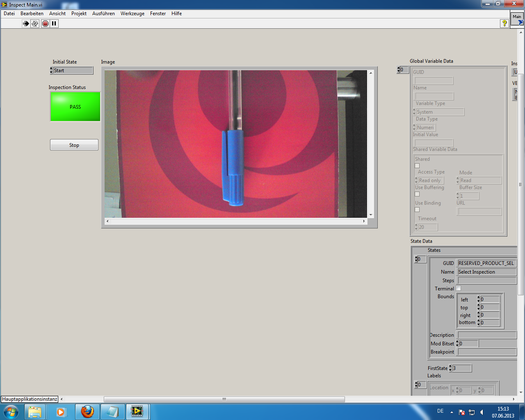
Task: Click the Buffer Size numeric field
Action: (x=469, y=196)
